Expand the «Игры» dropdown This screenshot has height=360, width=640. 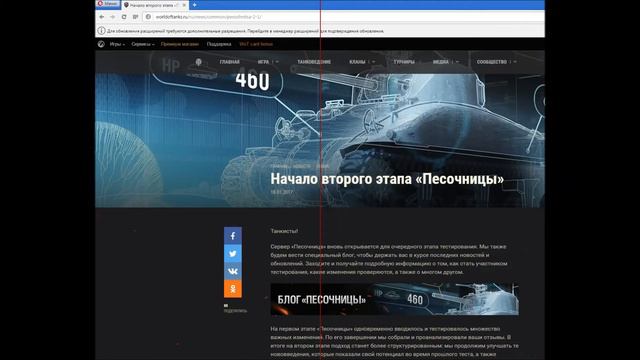pyautogui.click(x=117, y=44)
